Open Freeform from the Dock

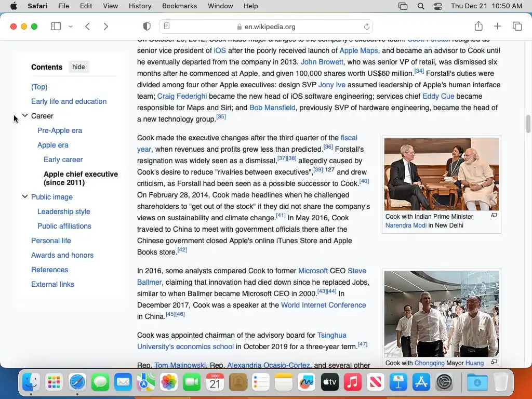307,382
